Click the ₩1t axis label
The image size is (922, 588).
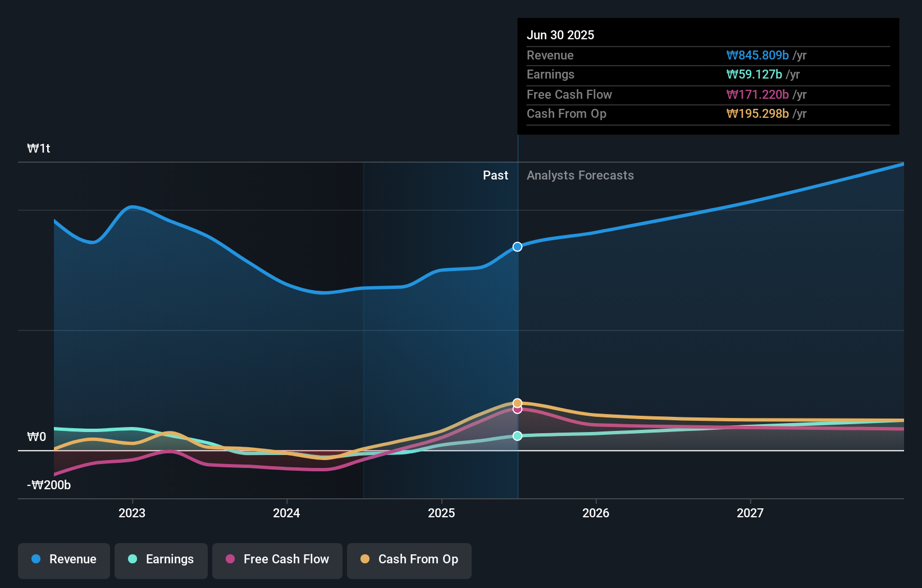tap(38, 148)
